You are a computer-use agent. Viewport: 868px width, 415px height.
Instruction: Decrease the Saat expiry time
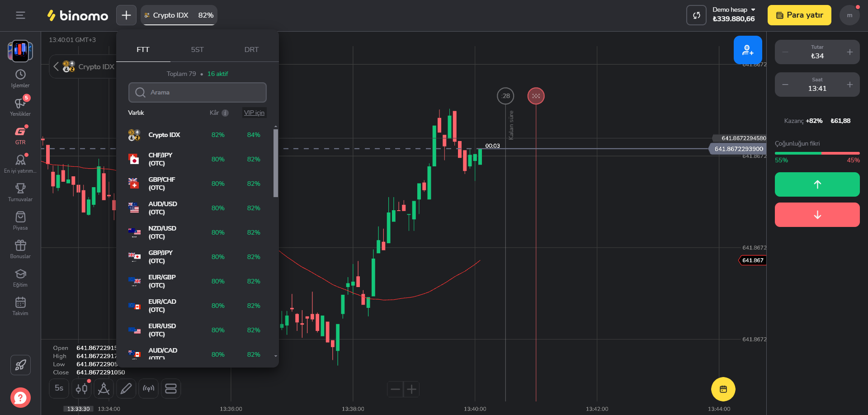click(785, 85)
